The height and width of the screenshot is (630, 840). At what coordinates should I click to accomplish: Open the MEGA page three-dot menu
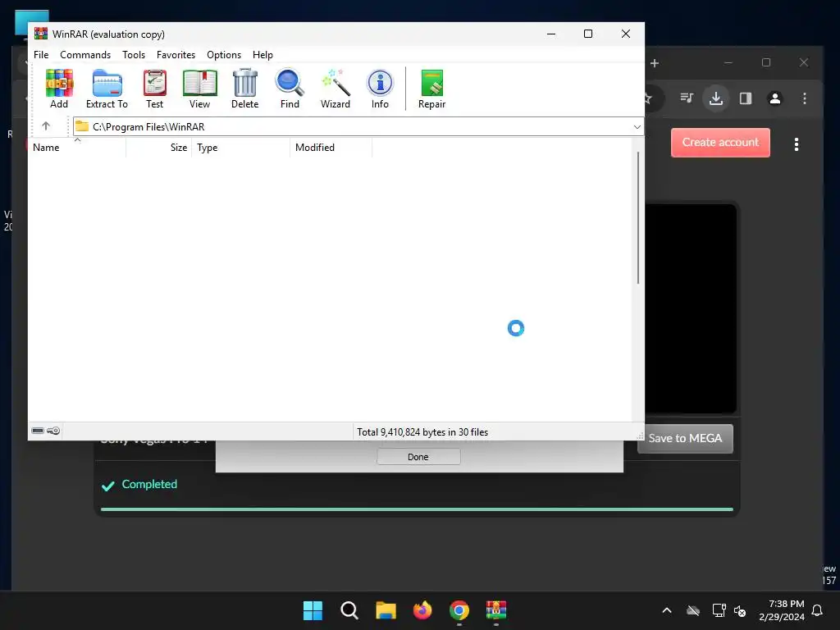coord(797,144)
